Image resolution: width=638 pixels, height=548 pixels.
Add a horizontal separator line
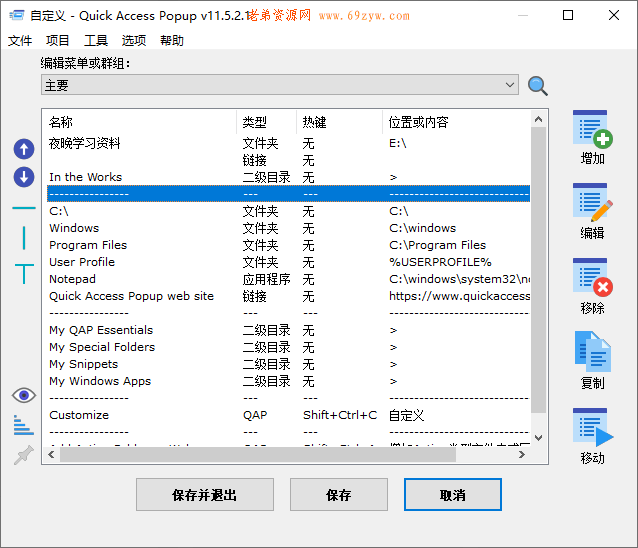tap(24, 208)
